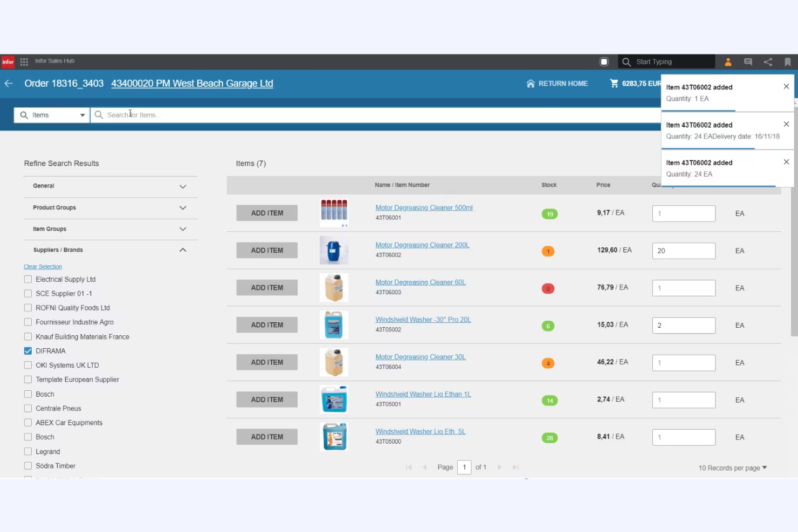Click the share icon
The height and width of the screenshot is (532, 798).
(768, 62)
